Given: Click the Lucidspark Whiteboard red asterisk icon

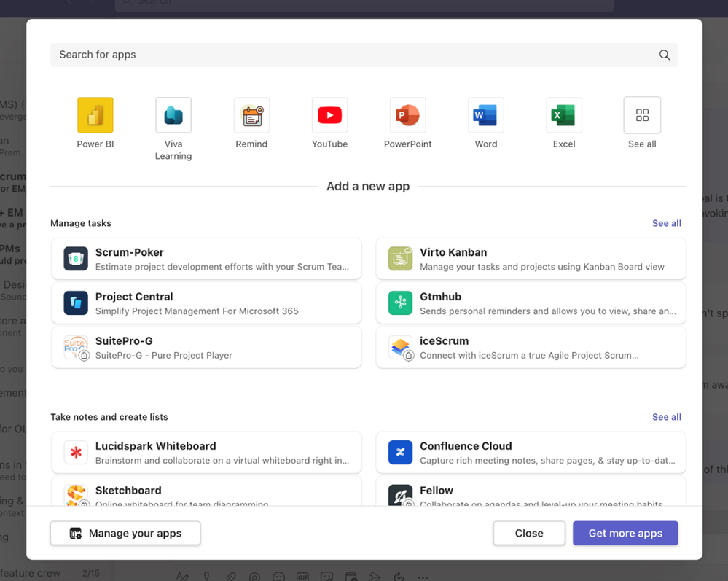Looking at the screenshot, I should [76, 453].
